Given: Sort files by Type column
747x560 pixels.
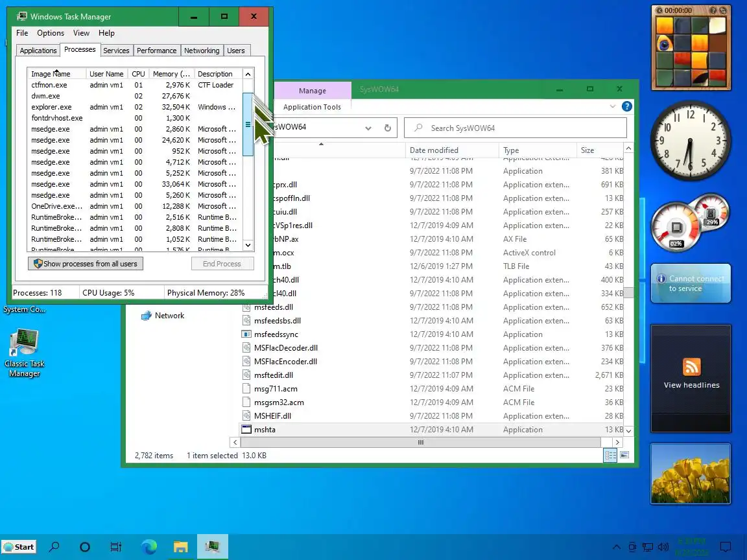Looking at the screenshot, I should (538, 150).
